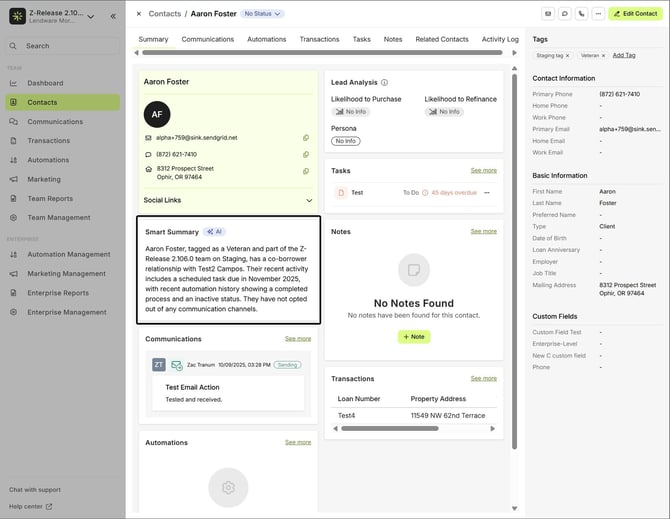Click Transactions table left scroll arrow
Image resolution: width=670 pixels, height=519 pixels.
click(335, 428)
